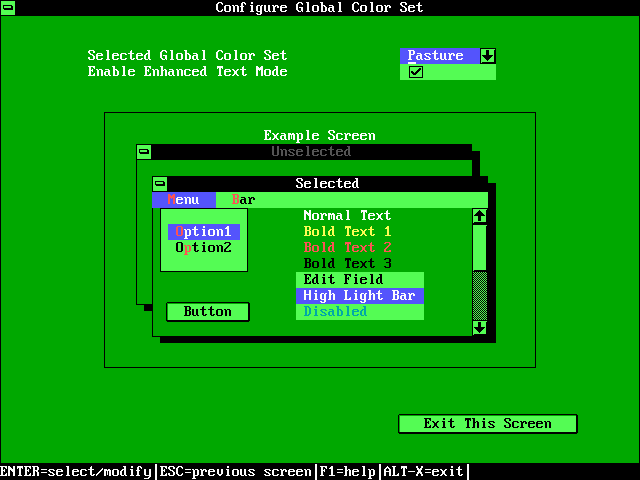
Task: Choose Option1 in the example dropdown menu
Action: click(x=203, y=232)
